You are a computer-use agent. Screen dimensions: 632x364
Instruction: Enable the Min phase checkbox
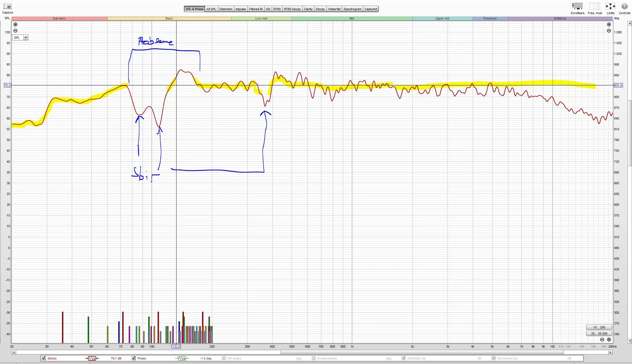tap(224, 358)
